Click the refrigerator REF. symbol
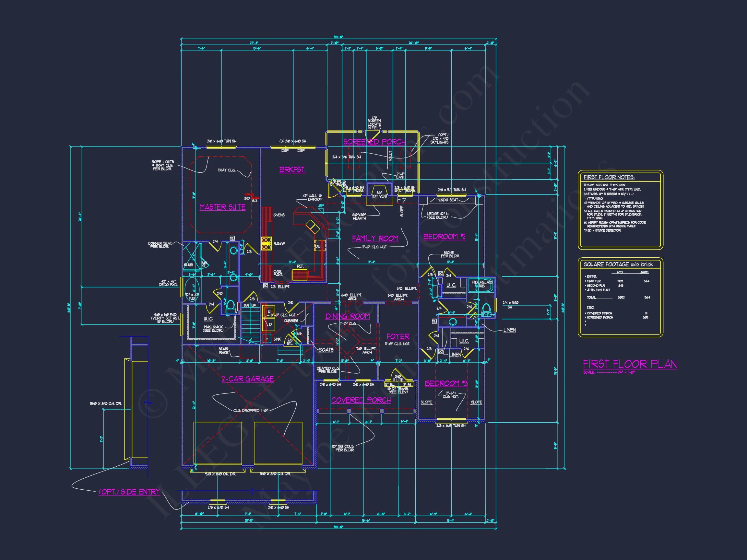The width and height of the screenshot is (747, 560). click(300, 275)
